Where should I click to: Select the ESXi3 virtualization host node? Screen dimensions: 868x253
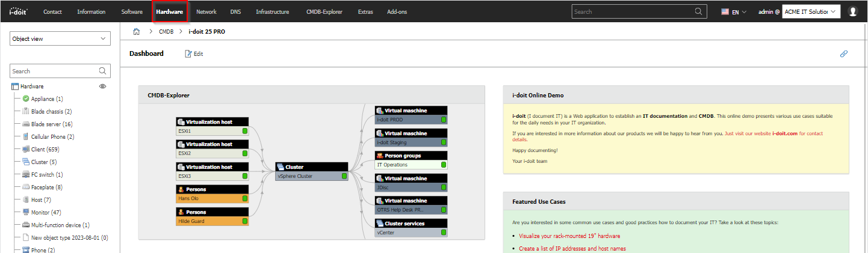point(212,171)
